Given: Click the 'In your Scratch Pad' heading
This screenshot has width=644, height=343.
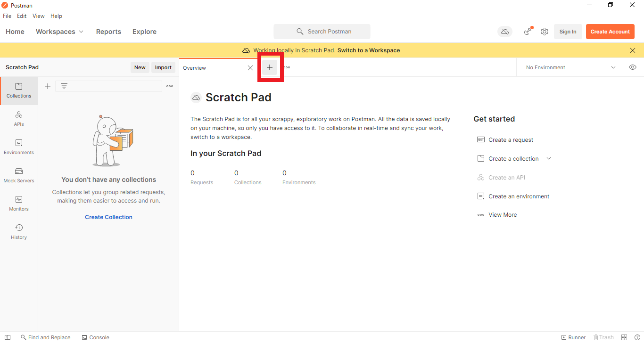Looking at the screenshot, I should point(226,154).
